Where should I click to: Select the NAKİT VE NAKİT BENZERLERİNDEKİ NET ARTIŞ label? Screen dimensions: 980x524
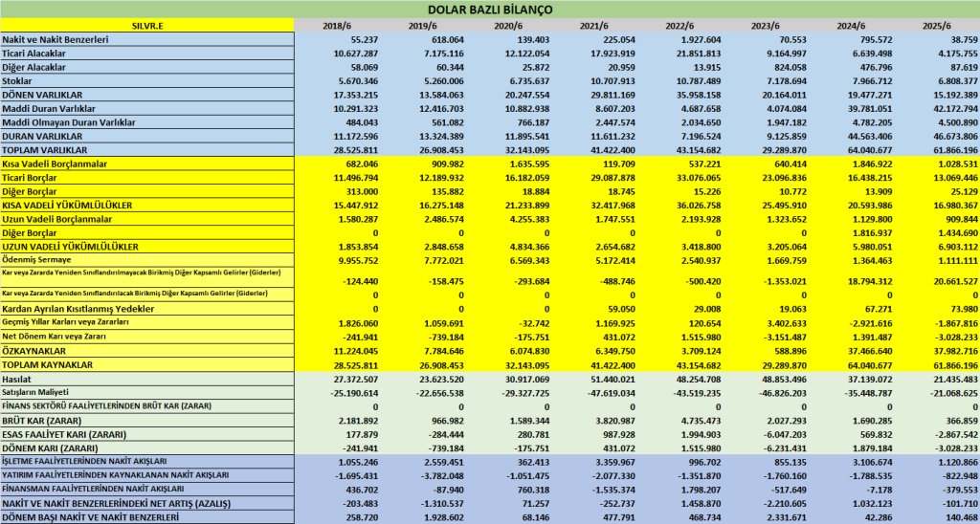pyautogui.click(x=116, y=503)
